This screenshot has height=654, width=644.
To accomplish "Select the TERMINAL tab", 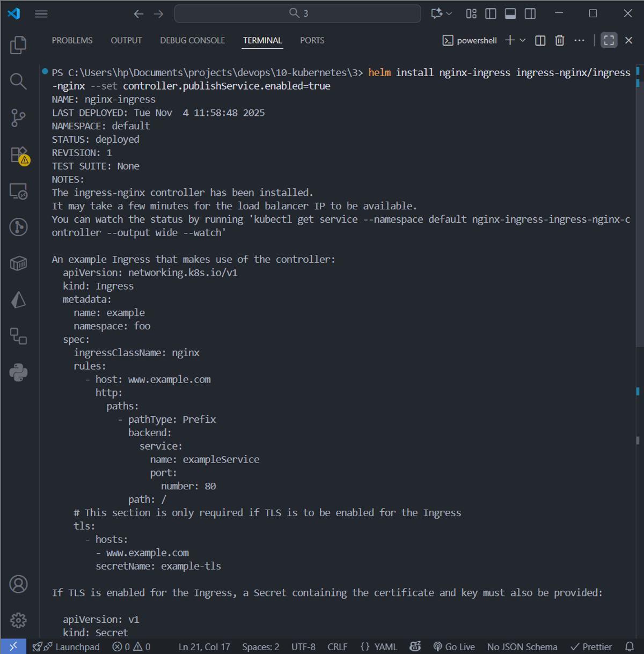I will (262, 40).
